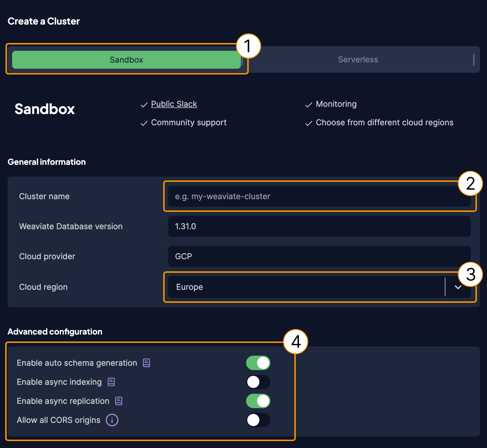The image size is (487, 448).
Task: Click the 'Cloud provider' label
Action: click(x=47, y=256)
